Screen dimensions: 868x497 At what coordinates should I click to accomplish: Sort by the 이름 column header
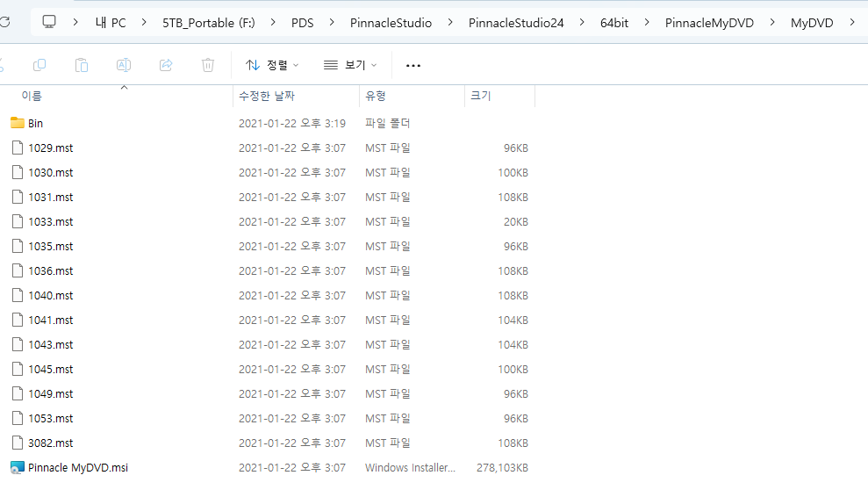tap(32, 96)
